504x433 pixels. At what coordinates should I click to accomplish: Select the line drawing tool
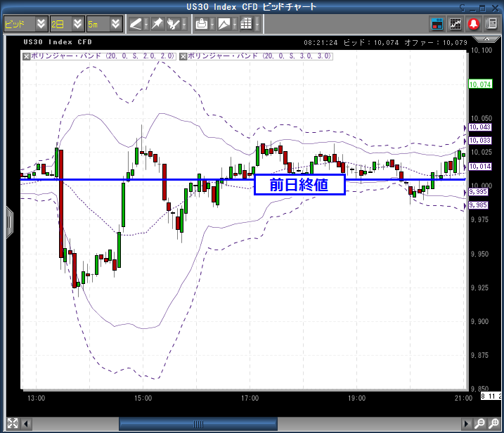pyautogui.click(x=136, y=24)
